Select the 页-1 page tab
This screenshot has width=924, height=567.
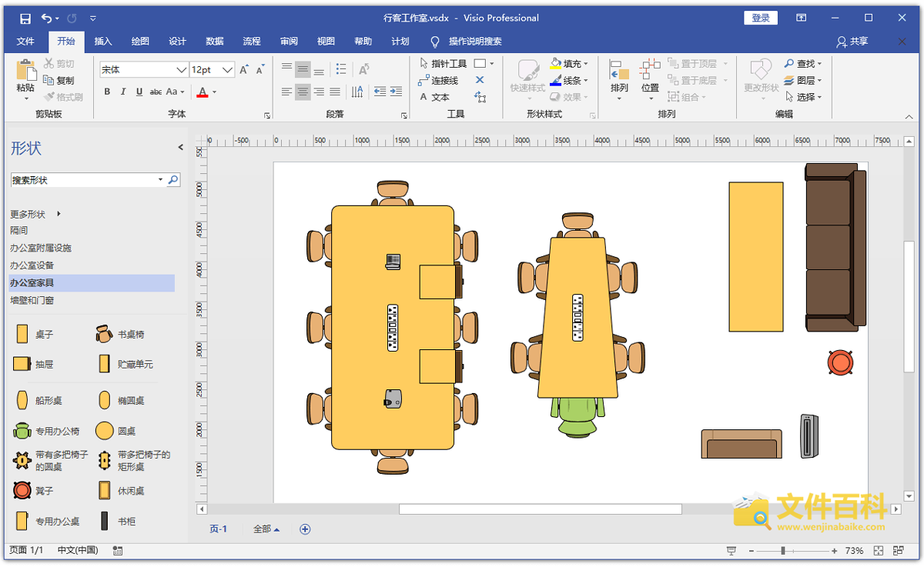click(x=219, y=529)
